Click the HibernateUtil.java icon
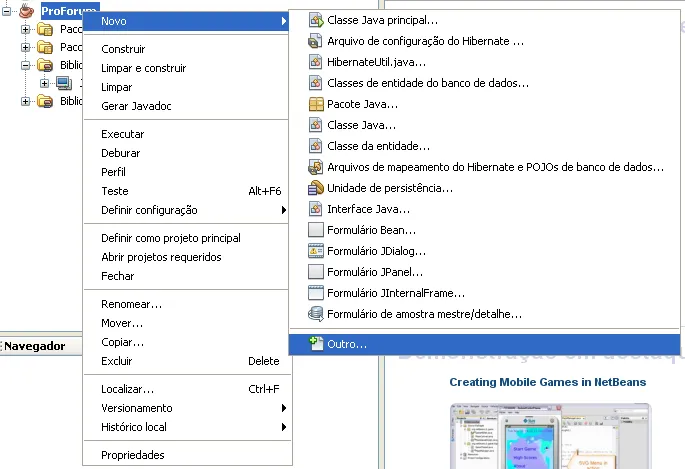Image resolution: width=685 pixels, height=469 pixels. pos(315,62)
